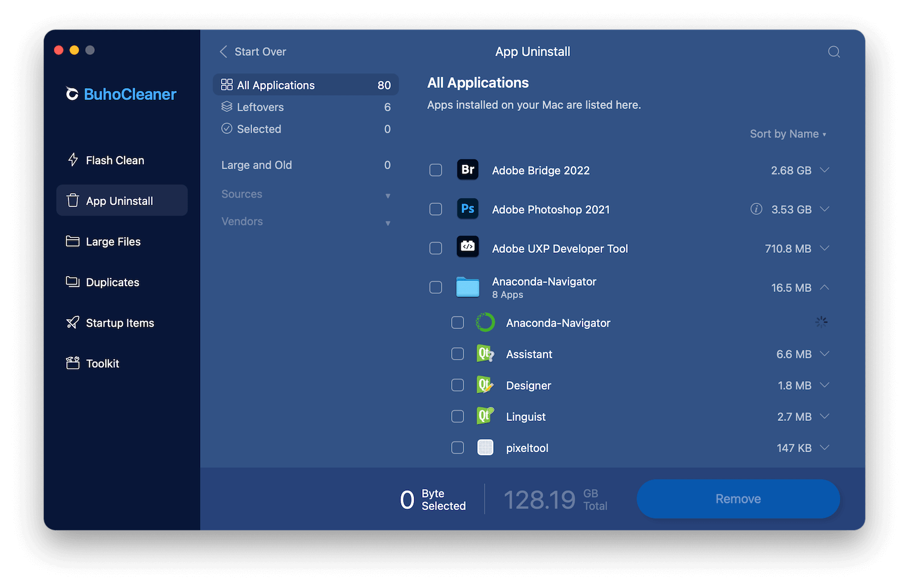Click the 8 Apps subtitle text
This screenshot has width=909, height=588.
tap(507, 295)
